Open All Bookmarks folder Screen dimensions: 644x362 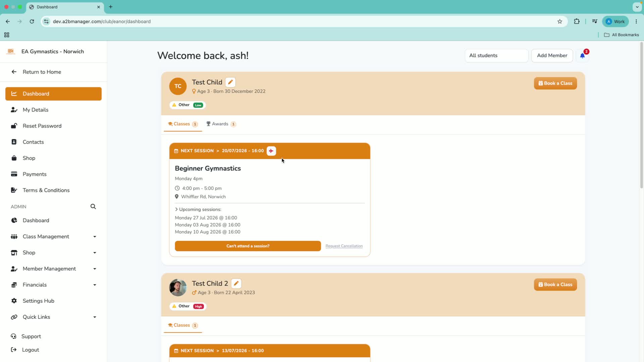point(622,35)
